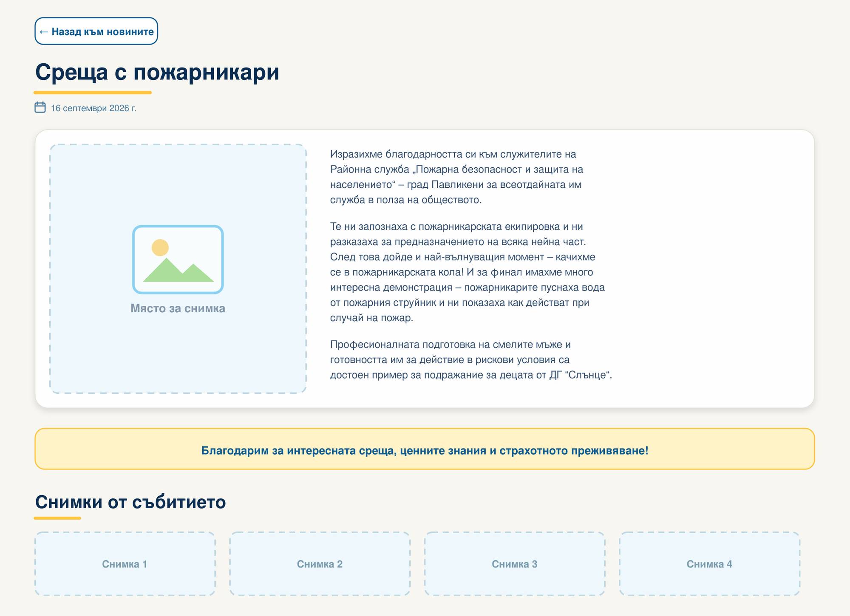Click the paragraph starting 'Изразихме благодарността си'
The width and height of the screenshot is (850, 616).
(x=457, y=177)
